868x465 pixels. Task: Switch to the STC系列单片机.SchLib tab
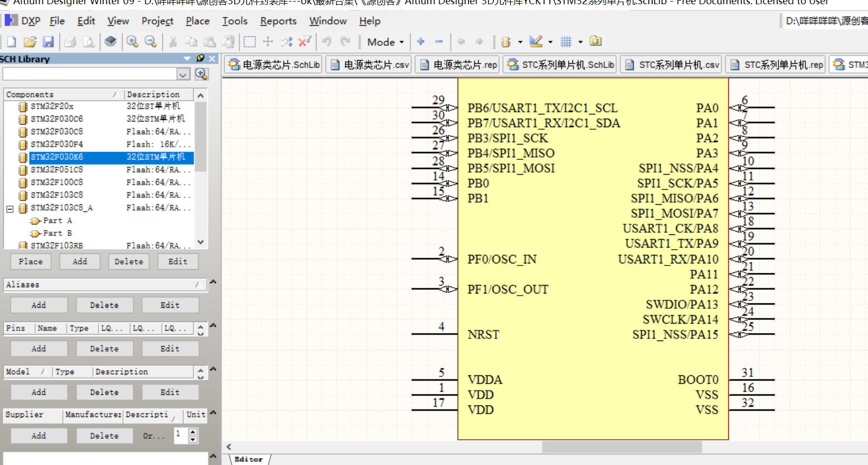point(560,65)
